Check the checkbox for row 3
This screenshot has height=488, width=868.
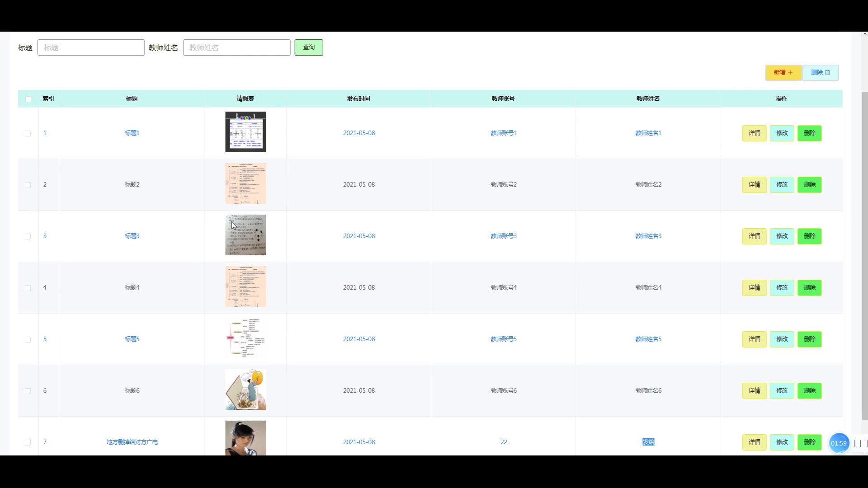28,236
